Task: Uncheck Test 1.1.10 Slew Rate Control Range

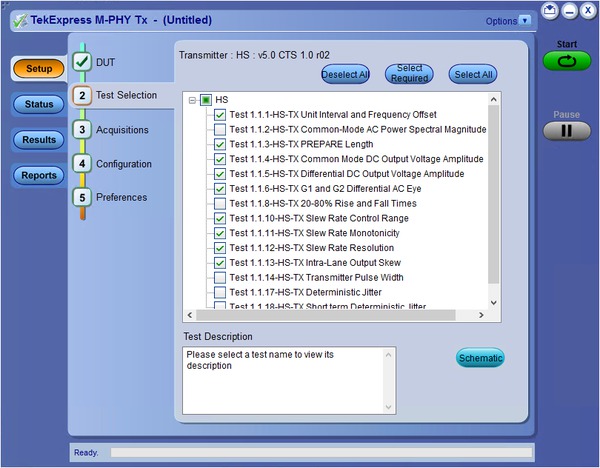Action: (x=220, y=219)
